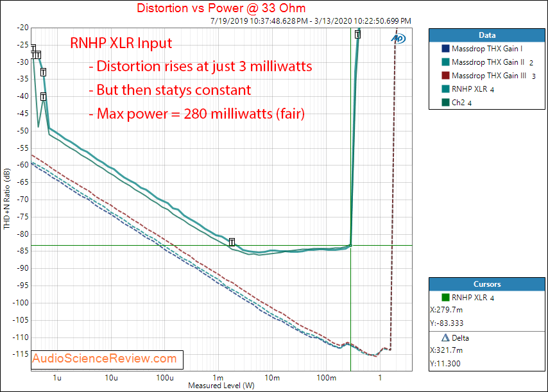Click the cursor X value 279.7m
The image size is (548, 392).
tap(447, 310)
